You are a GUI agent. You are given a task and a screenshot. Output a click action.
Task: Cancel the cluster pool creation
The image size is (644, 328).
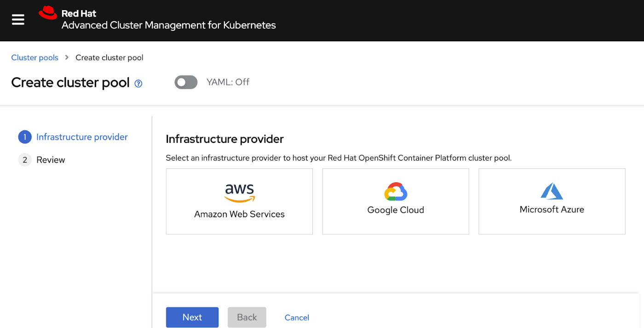(297, 317)
